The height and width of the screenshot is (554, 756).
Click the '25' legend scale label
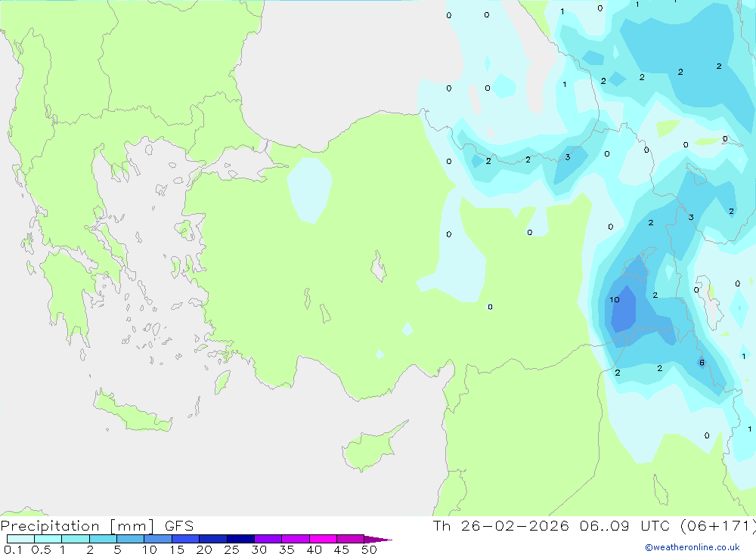[231, 549]
